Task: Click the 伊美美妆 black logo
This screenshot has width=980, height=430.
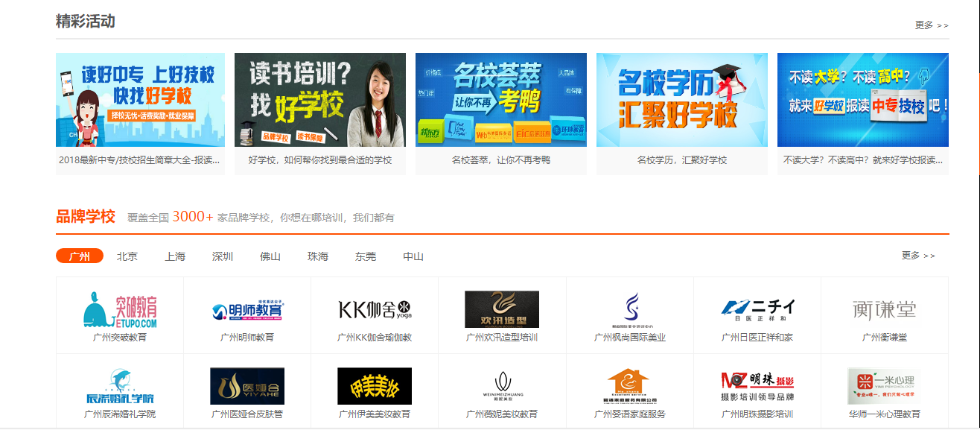Action: [375, 386]
